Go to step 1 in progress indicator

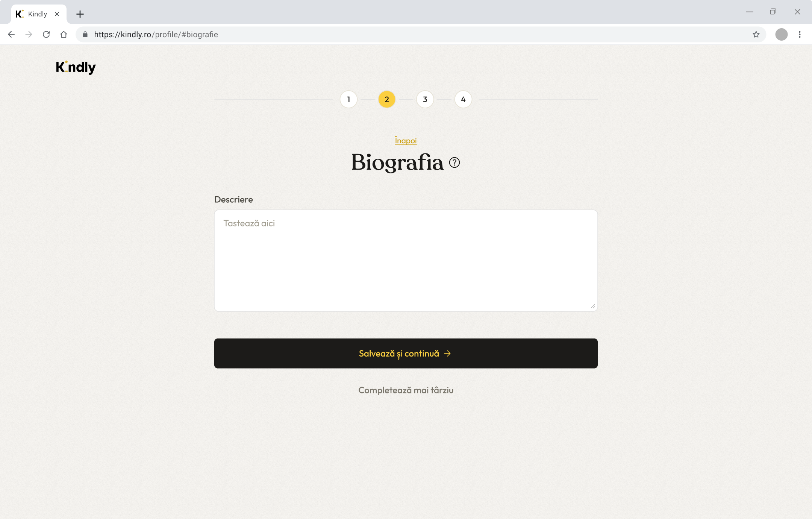pyautogui.click(x=348, y=99)
